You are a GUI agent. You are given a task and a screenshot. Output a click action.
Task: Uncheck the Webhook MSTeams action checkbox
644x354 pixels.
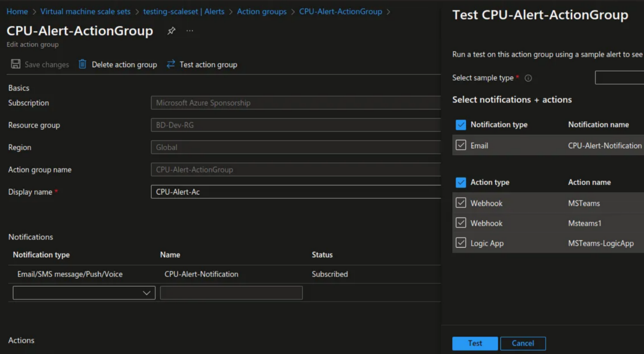point(461,203)
